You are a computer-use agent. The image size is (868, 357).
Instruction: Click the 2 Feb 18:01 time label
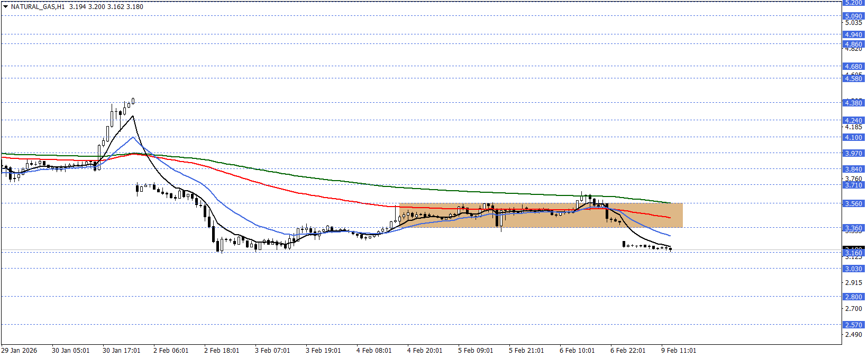222,351
